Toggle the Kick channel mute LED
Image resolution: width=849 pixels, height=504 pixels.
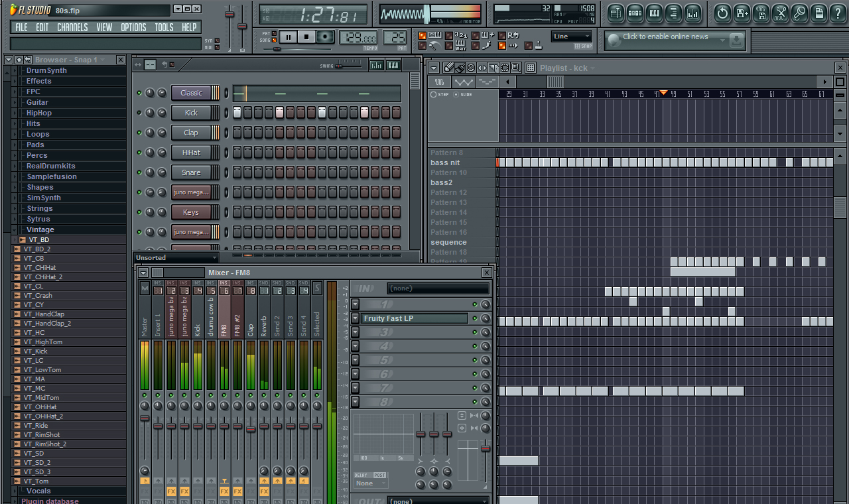coord(139,113)
